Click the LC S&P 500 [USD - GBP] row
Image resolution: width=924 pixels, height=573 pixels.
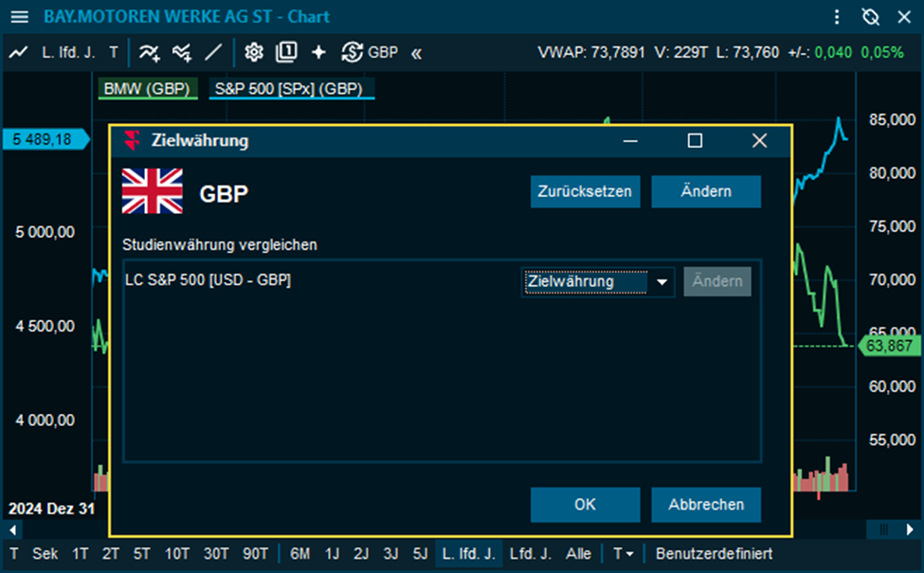pos(442,281)
